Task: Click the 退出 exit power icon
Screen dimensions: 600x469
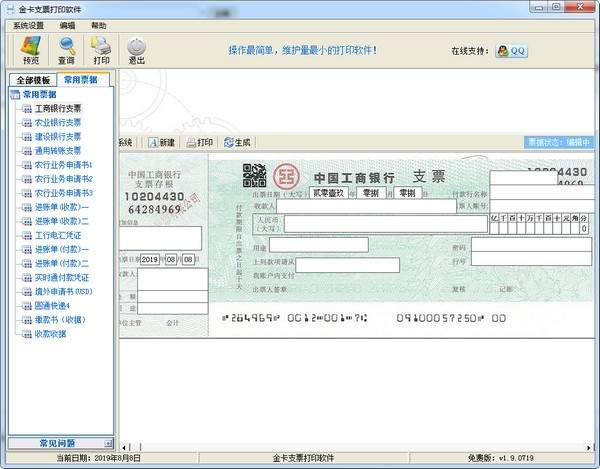Action: click(x=137, y=49)
